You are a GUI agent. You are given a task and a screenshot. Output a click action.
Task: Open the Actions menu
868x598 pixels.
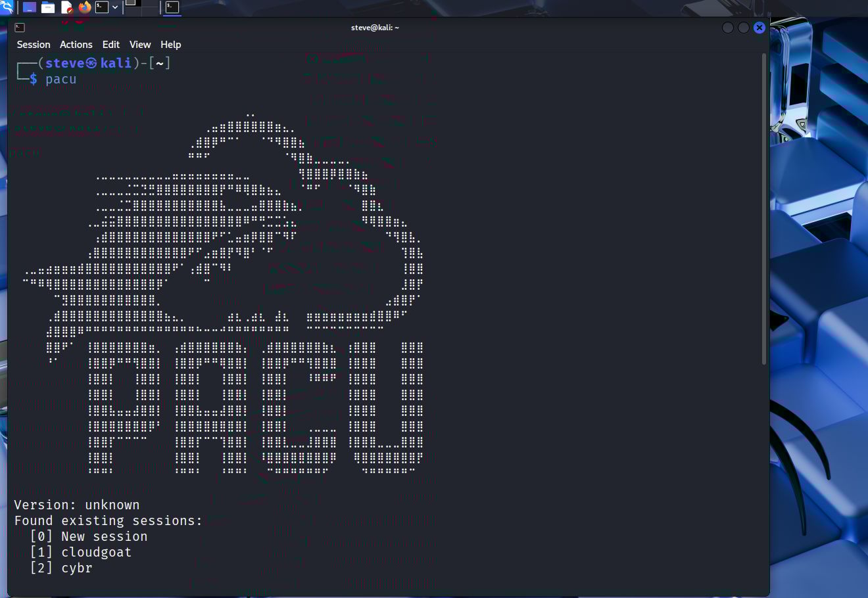pos(76,45)
